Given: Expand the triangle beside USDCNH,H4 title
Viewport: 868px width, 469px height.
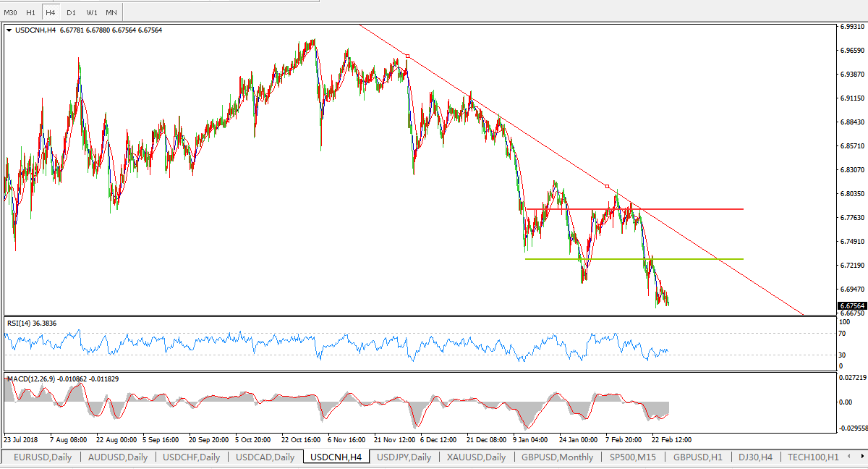Looking at the screenshot, I should coord(9,30).
